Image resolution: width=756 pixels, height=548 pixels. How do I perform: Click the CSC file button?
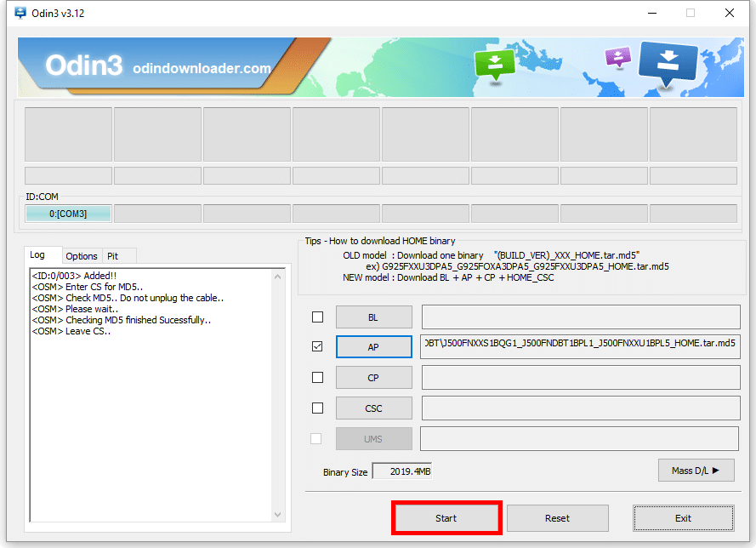373,408
